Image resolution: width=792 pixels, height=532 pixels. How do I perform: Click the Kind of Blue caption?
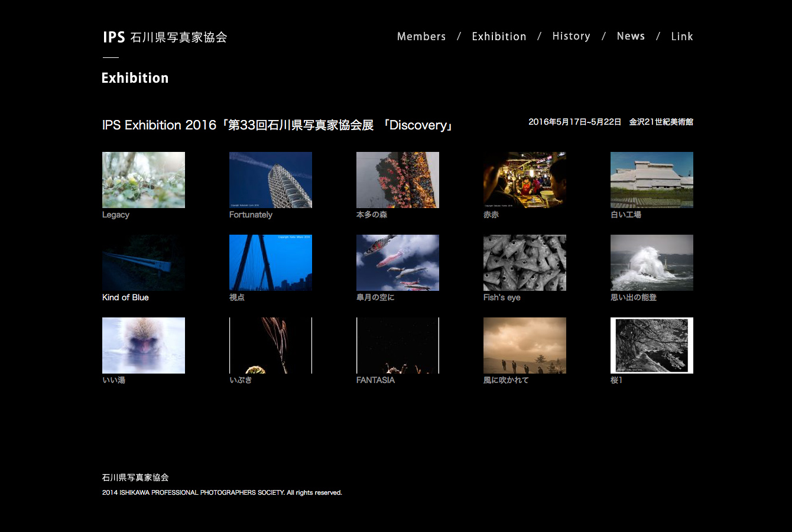(x=125, y=297)
